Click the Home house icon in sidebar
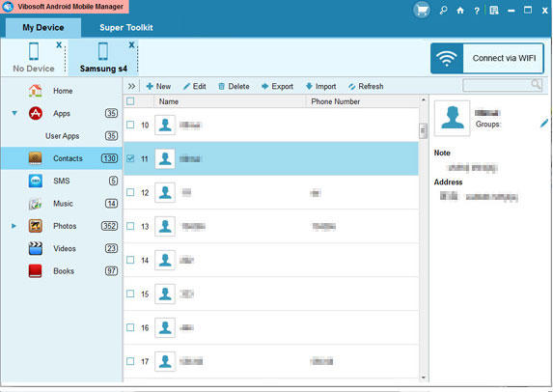The width and height of the screenshot is (553, 392). point(36,91)
